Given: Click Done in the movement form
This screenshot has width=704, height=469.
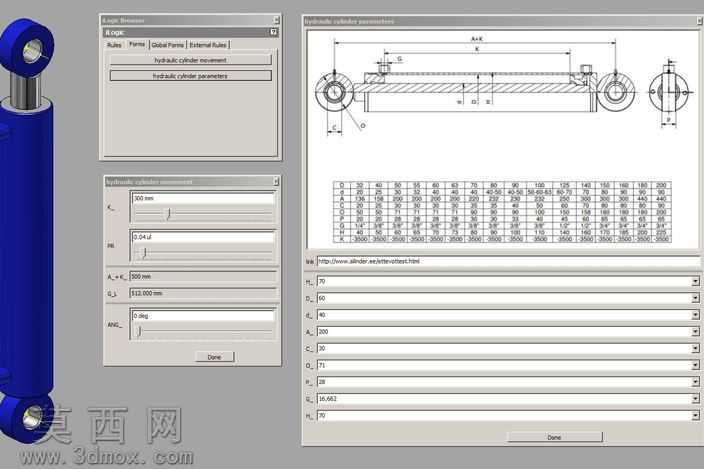Looking at the screenshot, I should point(215,357).
